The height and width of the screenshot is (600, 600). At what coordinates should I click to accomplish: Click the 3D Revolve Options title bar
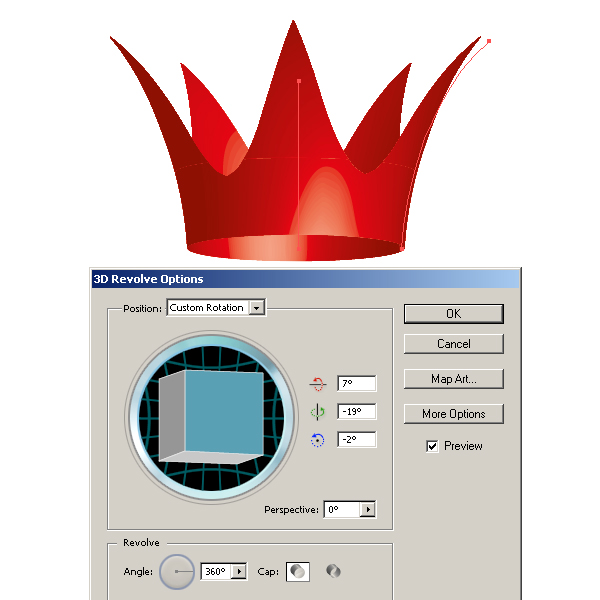click(x=305, y=279)
